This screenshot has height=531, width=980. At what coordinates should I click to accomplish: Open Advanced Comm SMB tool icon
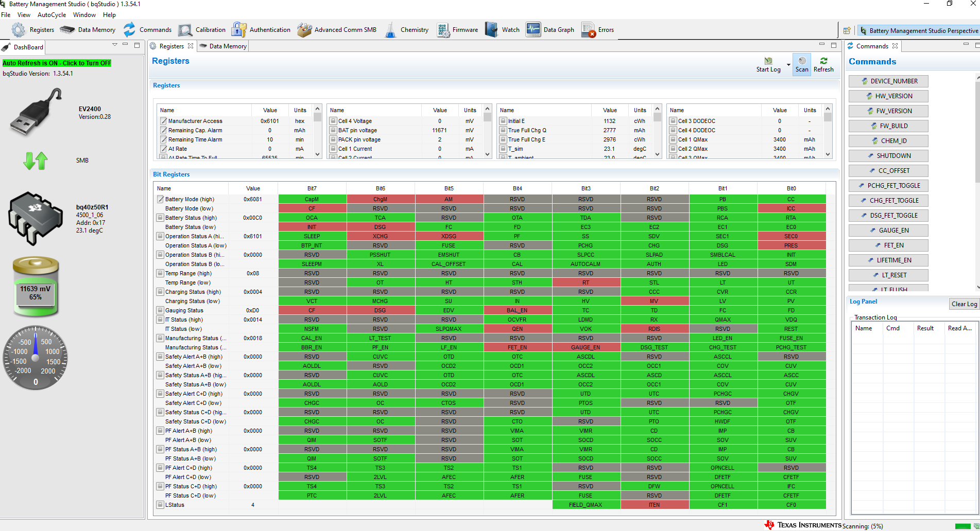304,30
